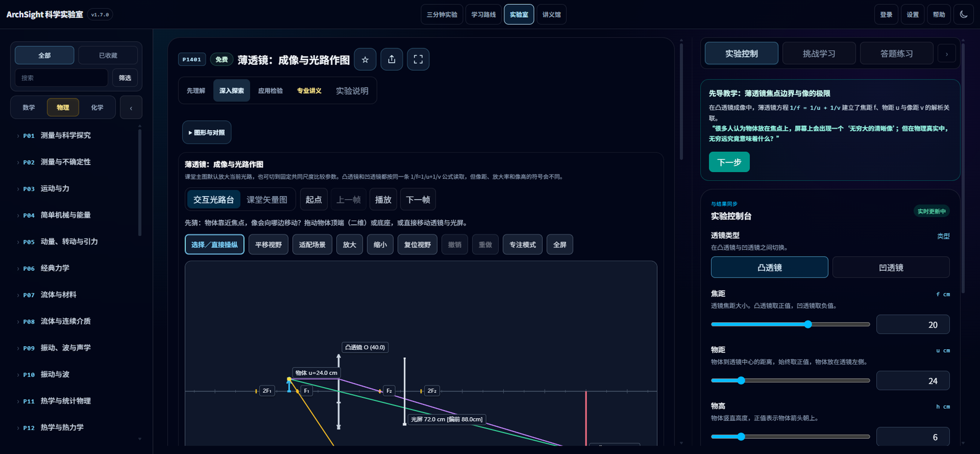Image resolution: width=980 pixels, height=454 pixels.
Task: Favorite this experiment with the star icon
Action: [365, 59]
